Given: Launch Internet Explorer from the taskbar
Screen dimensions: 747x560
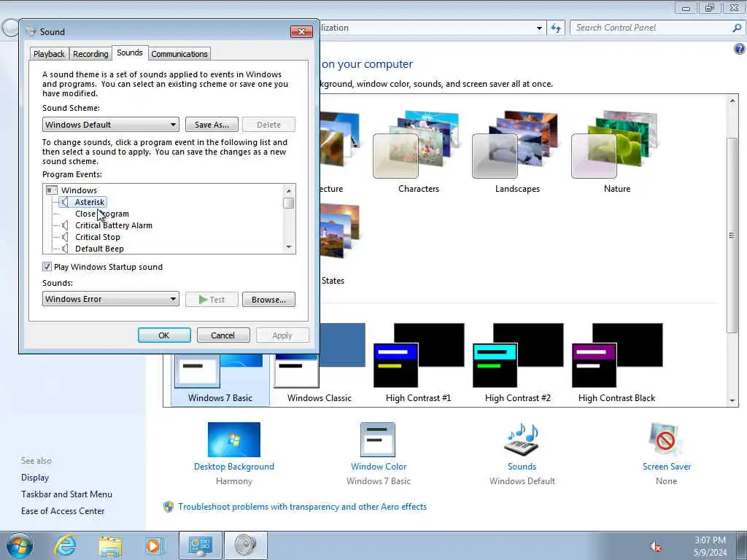Looking at the screenshot, I should [x=65, y=545].
